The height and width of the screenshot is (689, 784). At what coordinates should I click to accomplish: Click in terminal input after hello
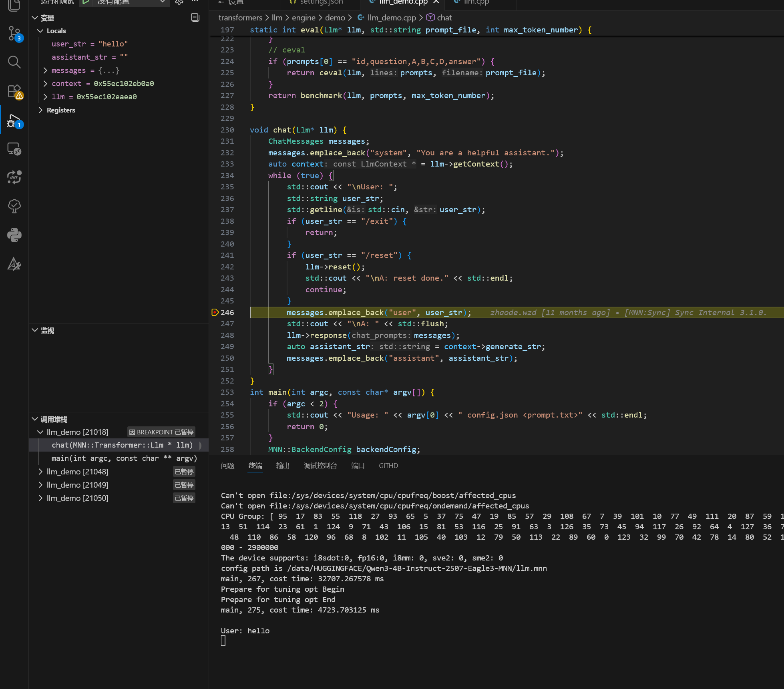[223, 641]
